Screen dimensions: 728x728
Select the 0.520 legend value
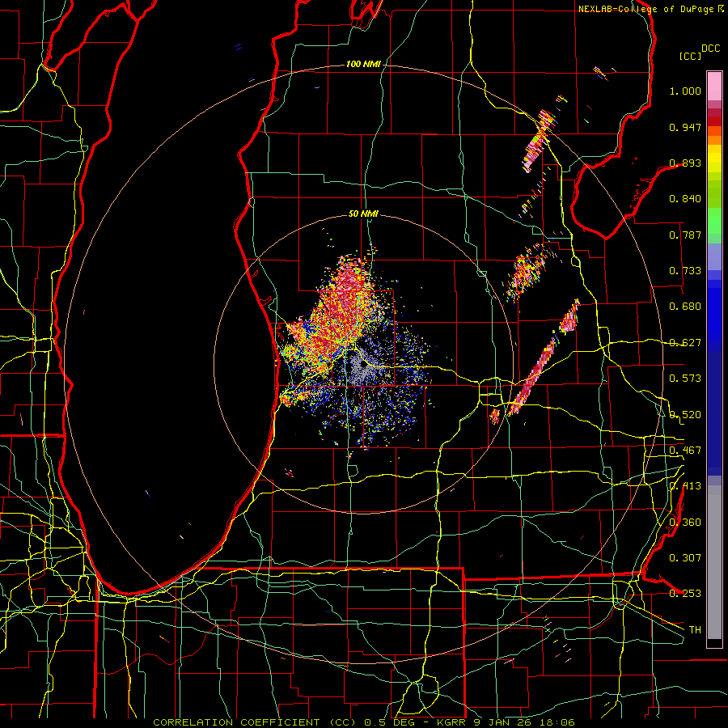(685, 415)
